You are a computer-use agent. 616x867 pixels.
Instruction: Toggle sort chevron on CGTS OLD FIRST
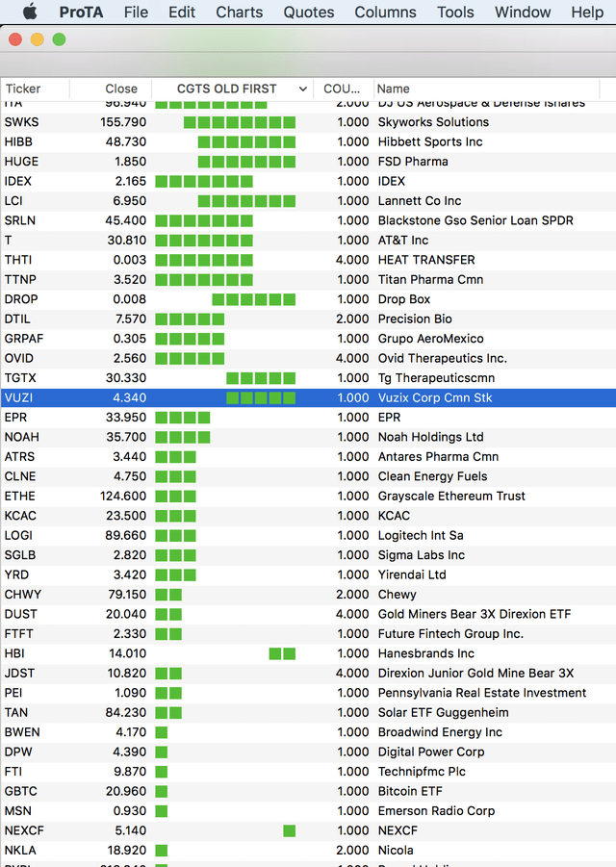302,89
